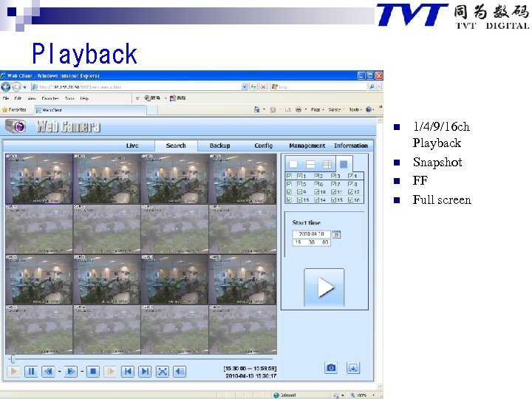The image size is (532, 399).
Task: Open the Edit menu
Action: click(18, 98)
